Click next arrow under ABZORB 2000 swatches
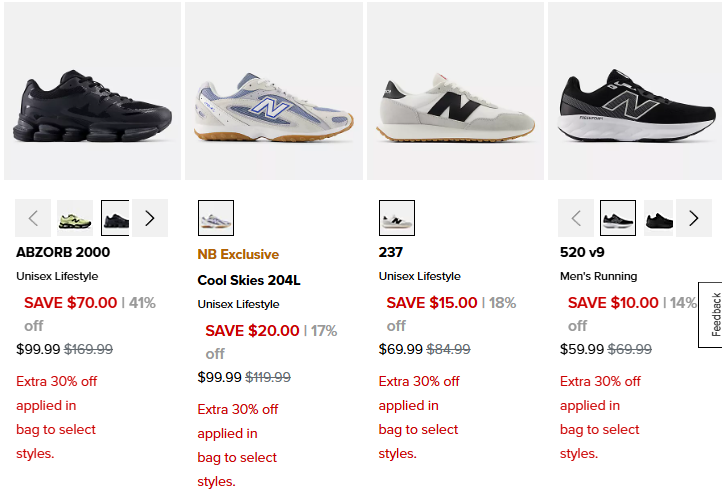Screen dimensions: 722x494 (150, 218)
